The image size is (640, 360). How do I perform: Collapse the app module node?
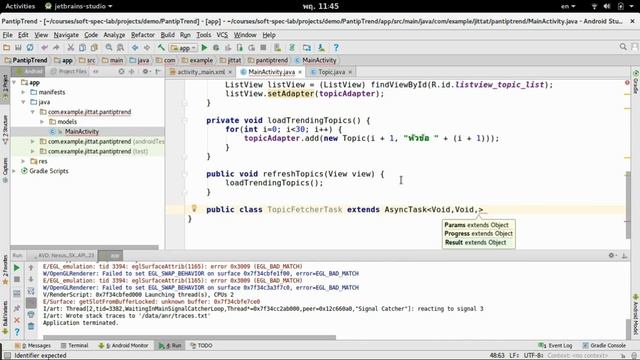click(x=14, y=82)
